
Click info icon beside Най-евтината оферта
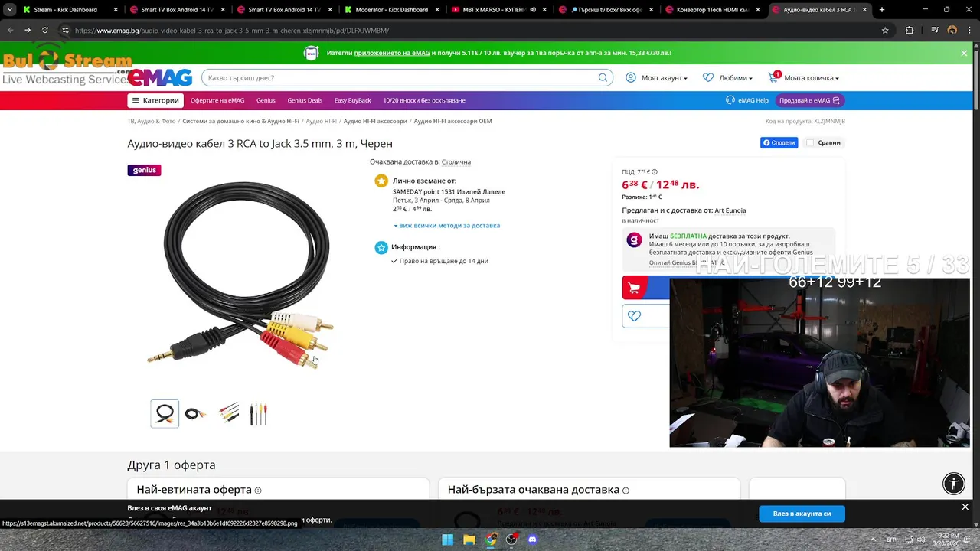[258, 491]
